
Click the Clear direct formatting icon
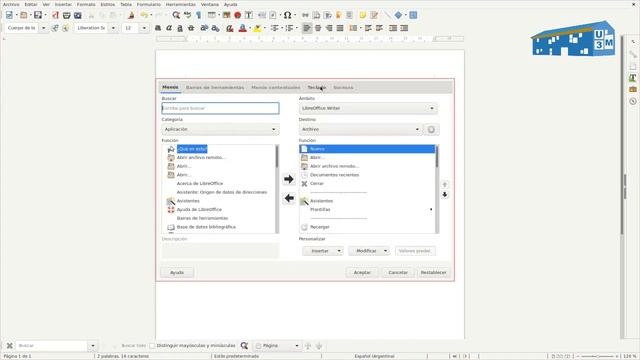230,28
